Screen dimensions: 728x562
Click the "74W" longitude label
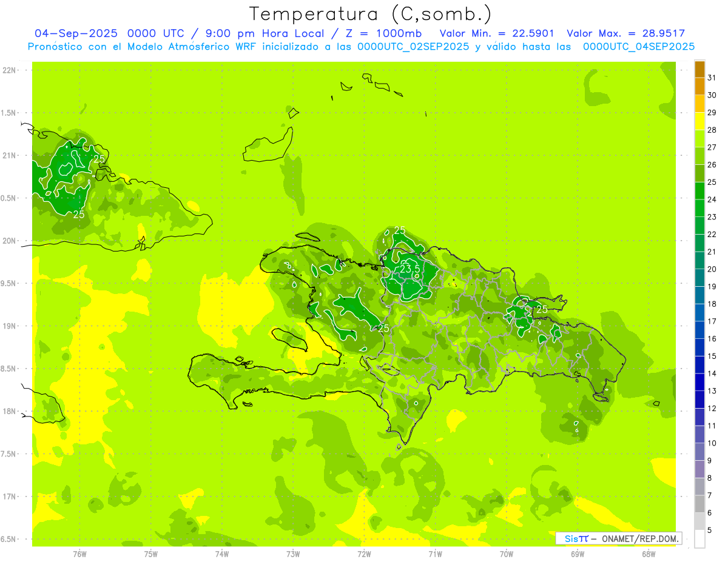[x=222, y=554]
